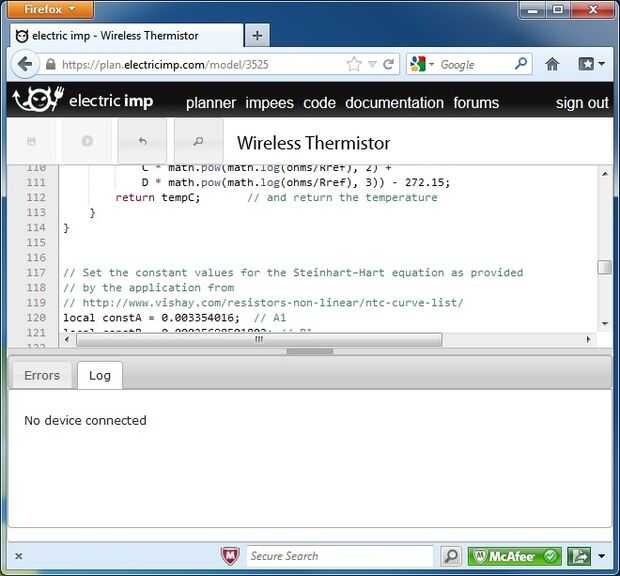Viewport: 620px width, 576px height.
Task: Click the horizontal scrollbar right arrow
Action: 588,339
